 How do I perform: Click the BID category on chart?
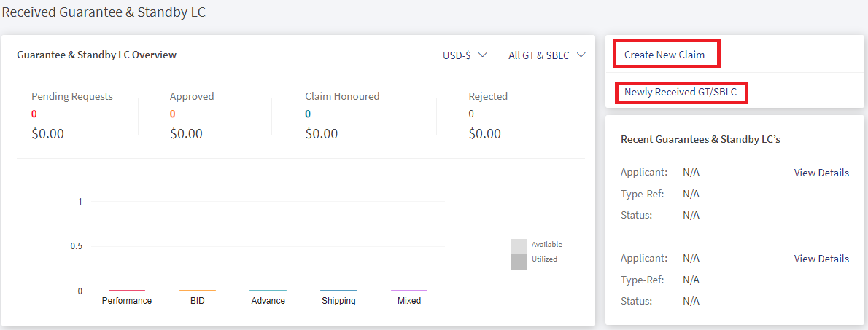pyautogui.click(x=197, y=301)
